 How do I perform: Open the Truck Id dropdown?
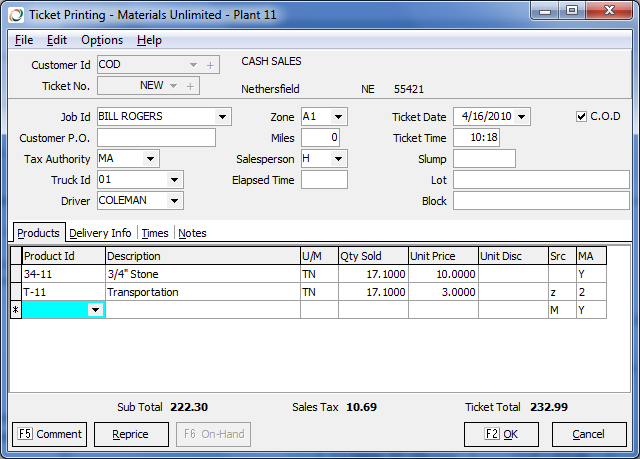(175, 180)
